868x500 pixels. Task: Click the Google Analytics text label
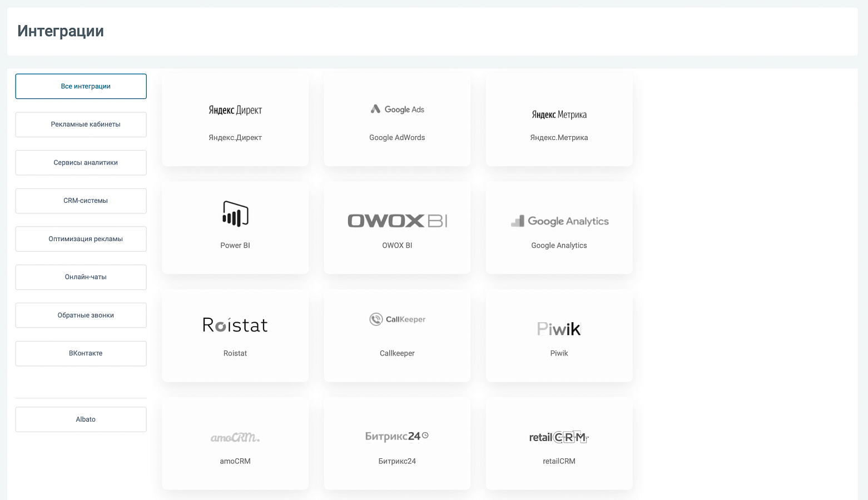[x=559, y=246]
